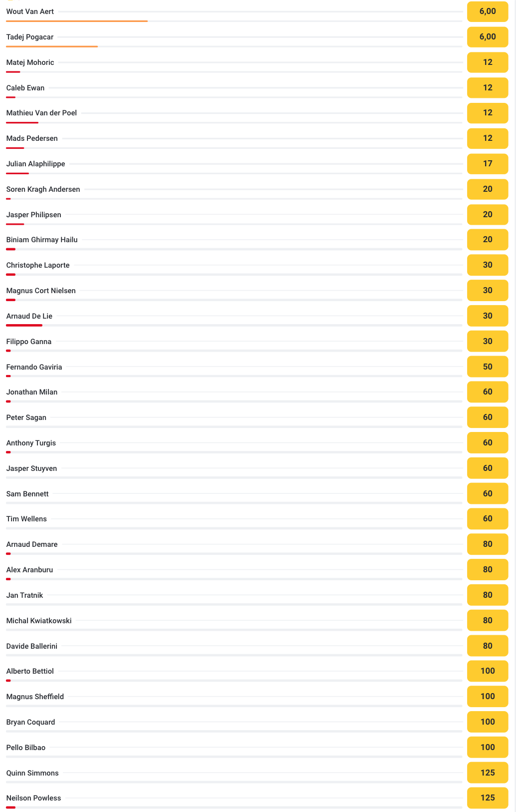Pick Matej Mohoric's odds of 12
The height and width of the screenshot is (812, 516).
487,62
